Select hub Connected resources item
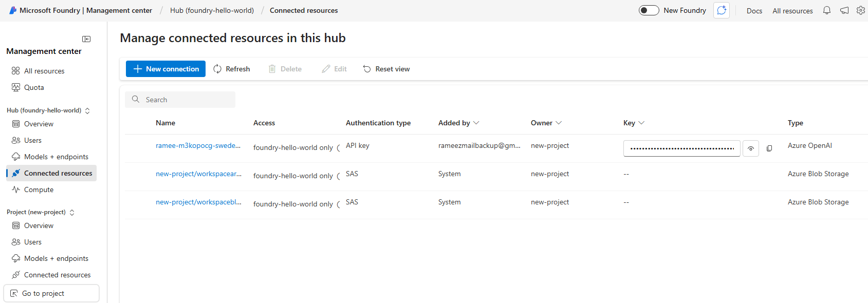This screenshot has width=868, height=303. click(x=51, y=173)
